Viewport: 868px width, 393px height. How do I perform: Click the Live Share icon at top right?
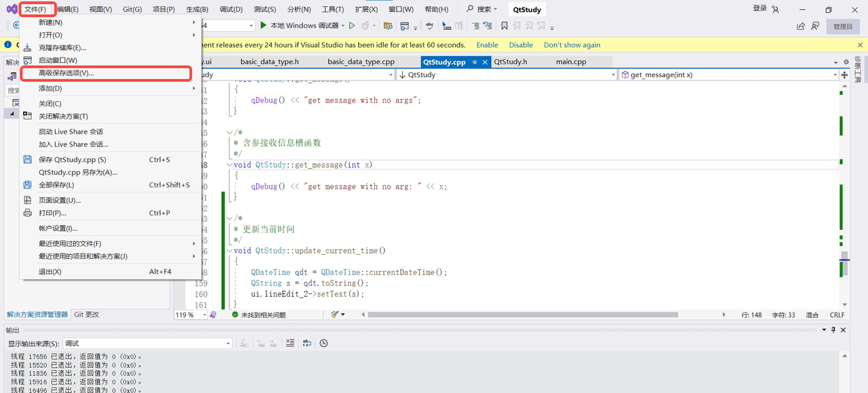(801, 26)
